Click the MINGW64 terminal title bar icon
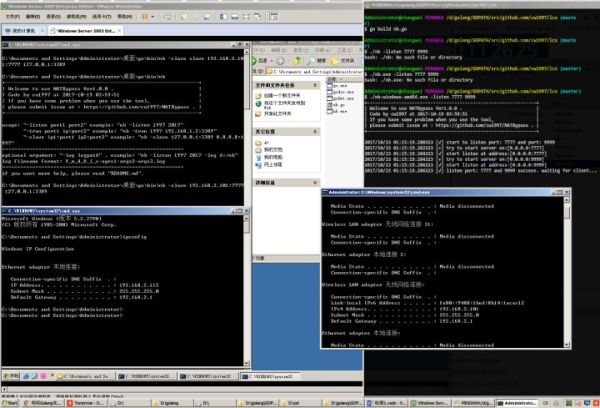 click(x=371, y=5)
